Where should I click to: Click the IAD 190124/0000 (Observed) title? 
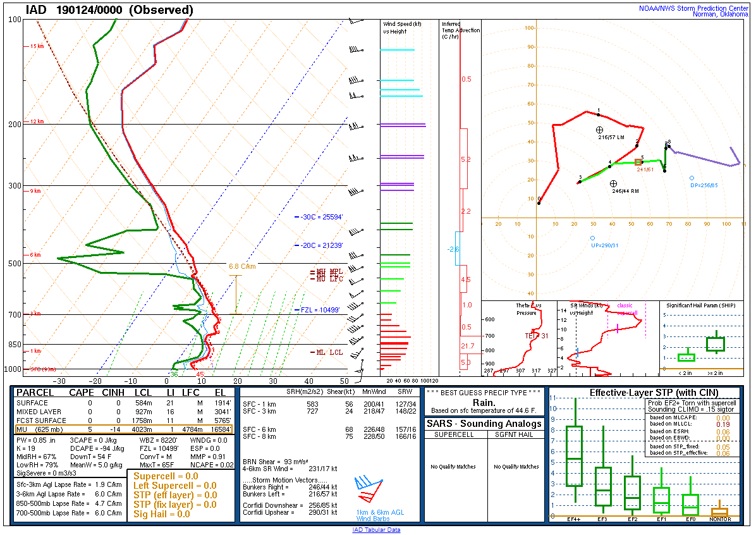[x=109, y=9]
